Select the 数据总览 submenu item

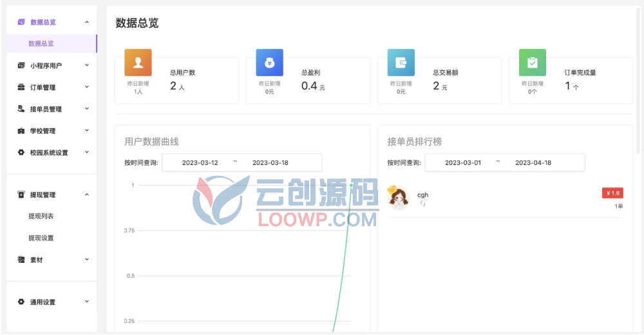(52, 44)
